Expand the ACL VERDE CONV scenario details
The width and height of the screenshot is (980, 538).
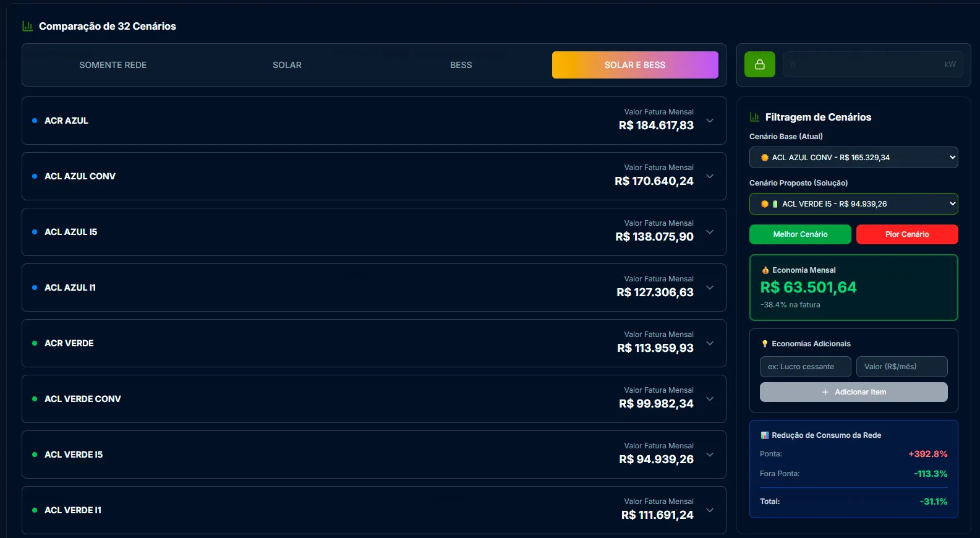pos(710,399)
